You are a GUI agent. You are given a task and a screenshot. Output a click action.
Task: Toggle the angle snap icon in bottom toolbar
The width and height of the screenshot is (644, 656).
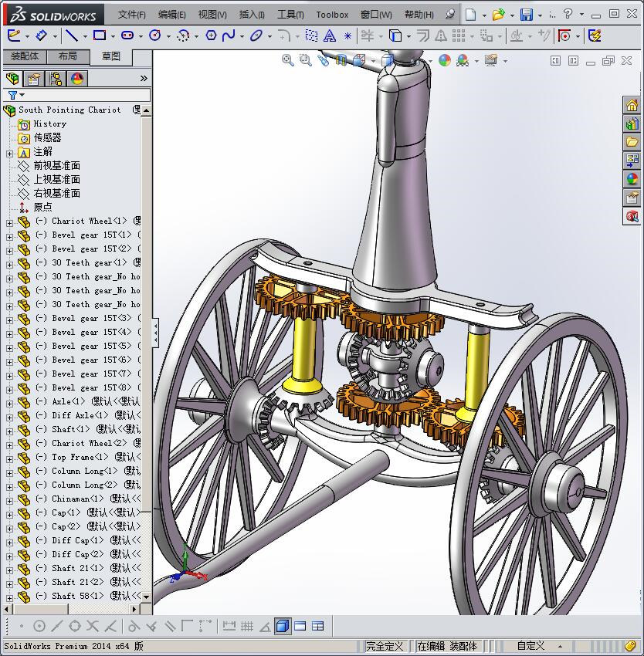click(265, 627)
